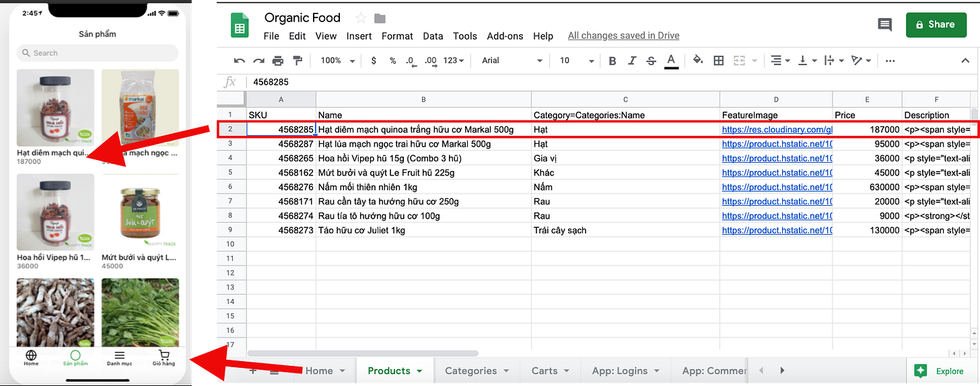
Task: Decrease decimal places
Action: [x=411, y=61]
